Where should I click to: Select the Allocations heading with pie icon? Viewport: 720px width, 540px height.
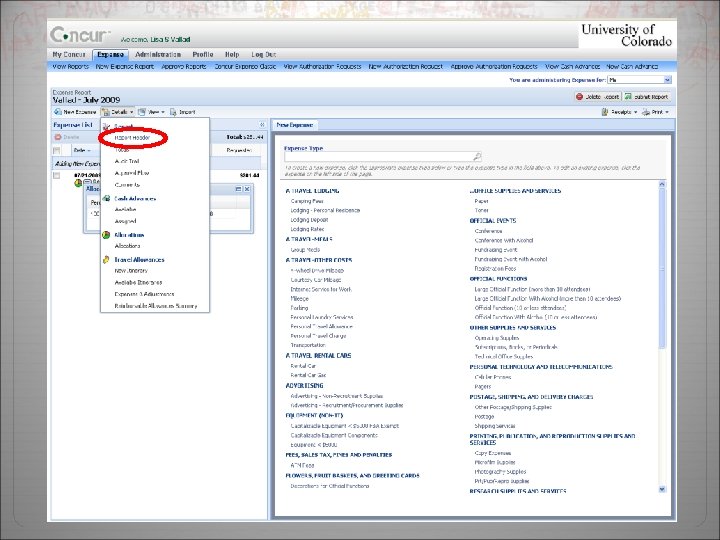[129, 235]
